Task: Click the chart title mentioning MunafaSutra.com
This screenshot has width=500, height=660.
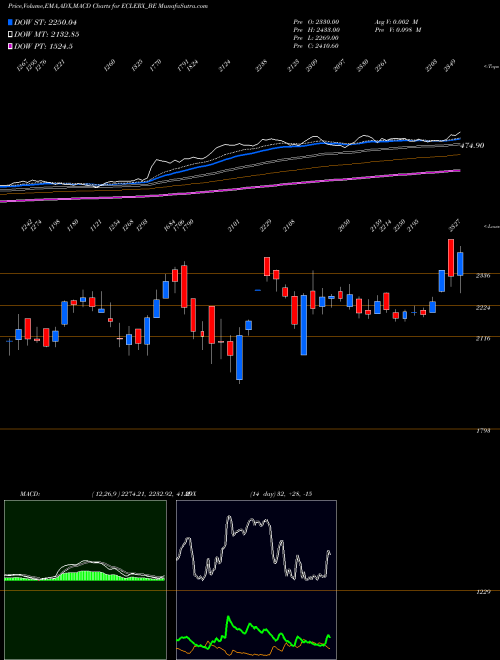Action: click(108, 6)
